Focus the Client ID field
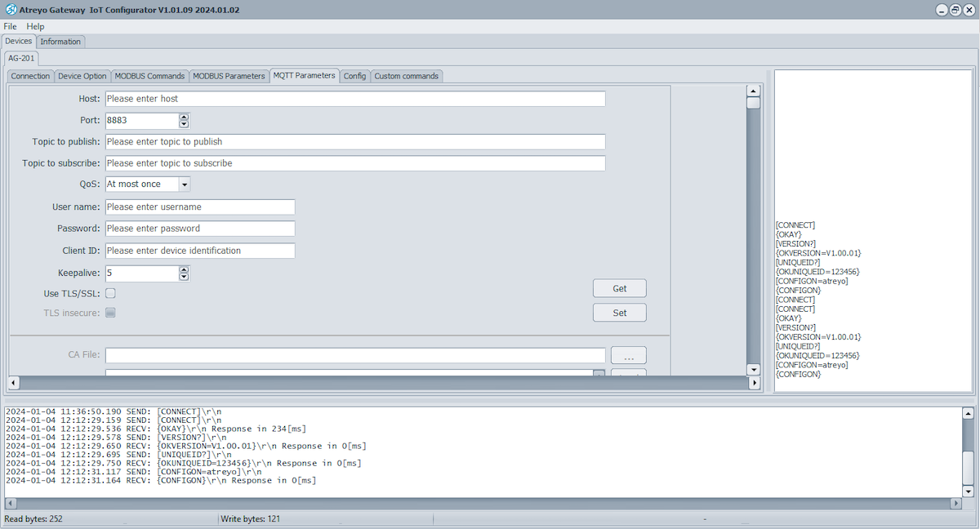 (200, 251)
